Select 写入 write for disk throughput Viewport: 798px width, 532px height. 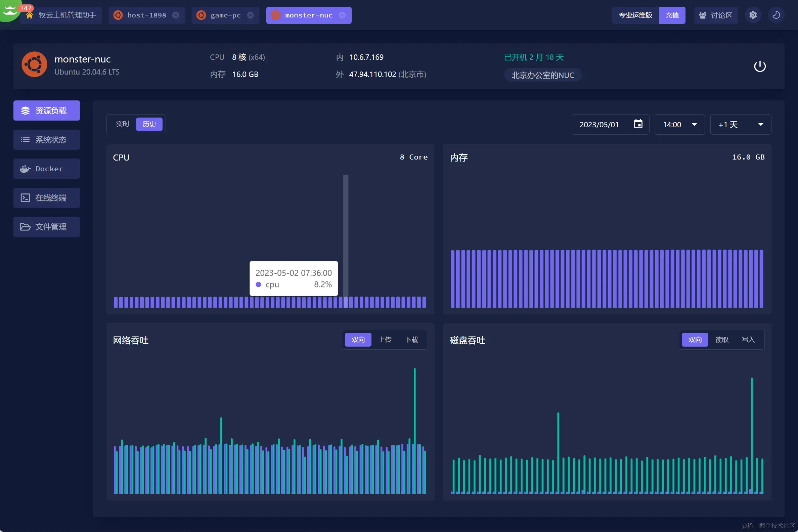(x=748, y=340)
